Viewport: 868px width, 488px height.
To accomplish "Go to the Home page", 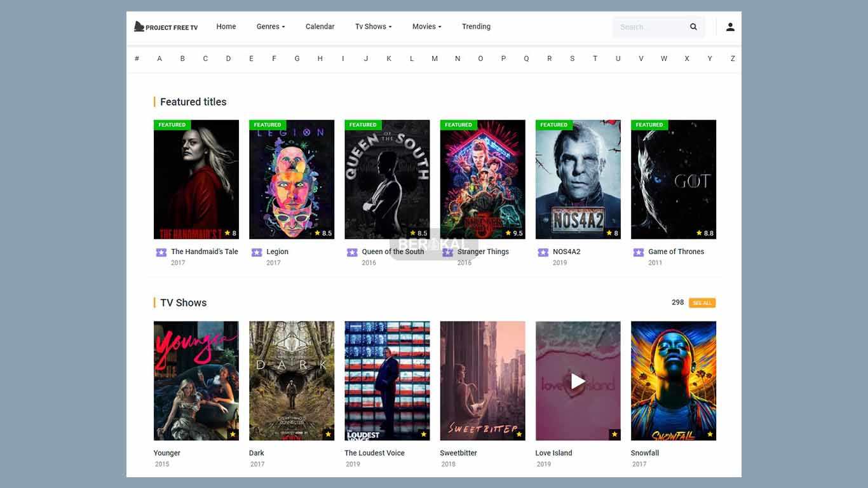I will point(226,27).
